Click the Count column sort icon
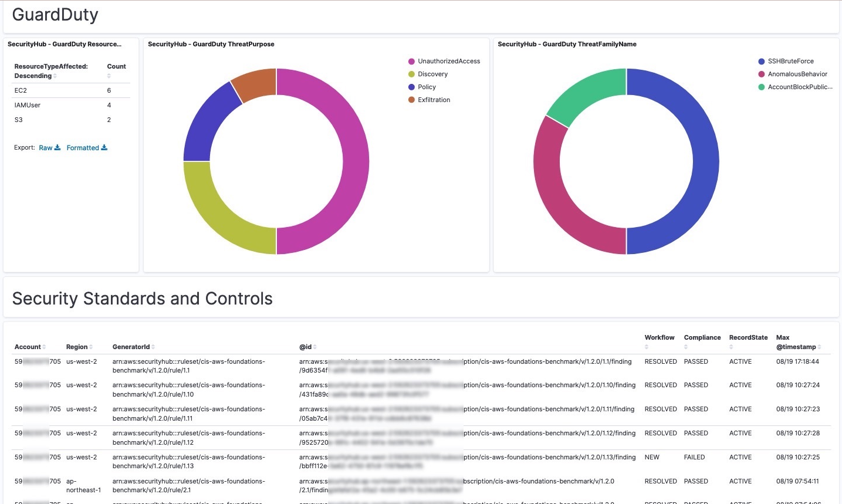 point(109,76)
